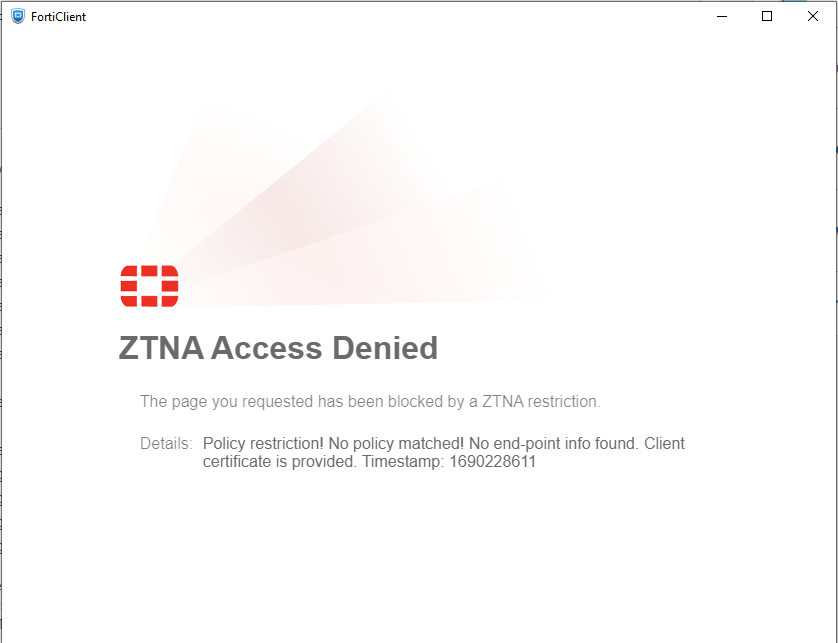Click the page blocked by ZTNA restriction message

click(370, 401)
